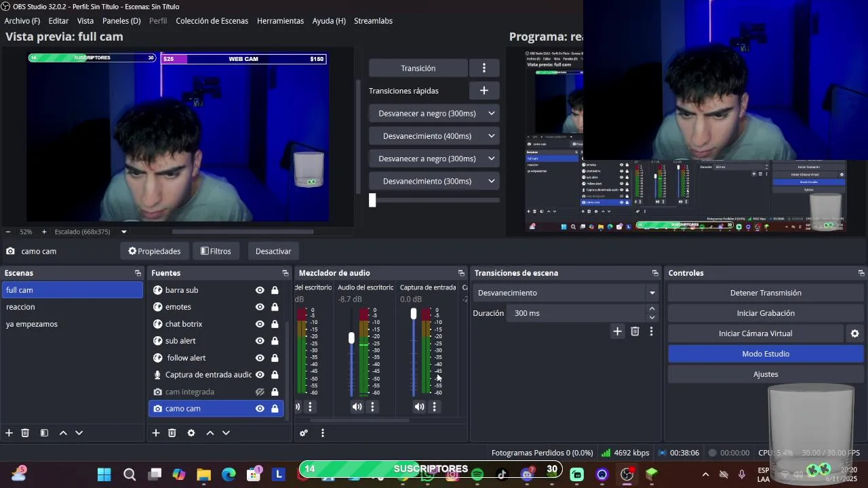Open Transición button options dots

click(x=484, y=68)
